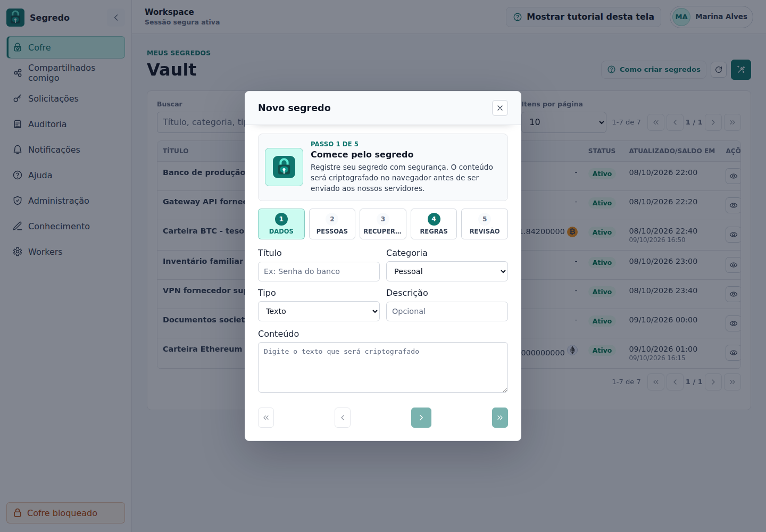This screenshot has height=532, width=766.
Task: Open Marina Alves user menu
Action: (711, 17)
